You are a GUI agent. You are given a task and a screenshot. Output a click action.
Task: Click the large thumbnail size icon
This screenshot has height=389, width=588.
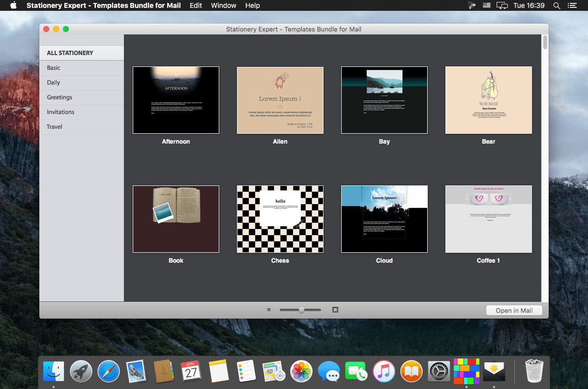(335, 310)
